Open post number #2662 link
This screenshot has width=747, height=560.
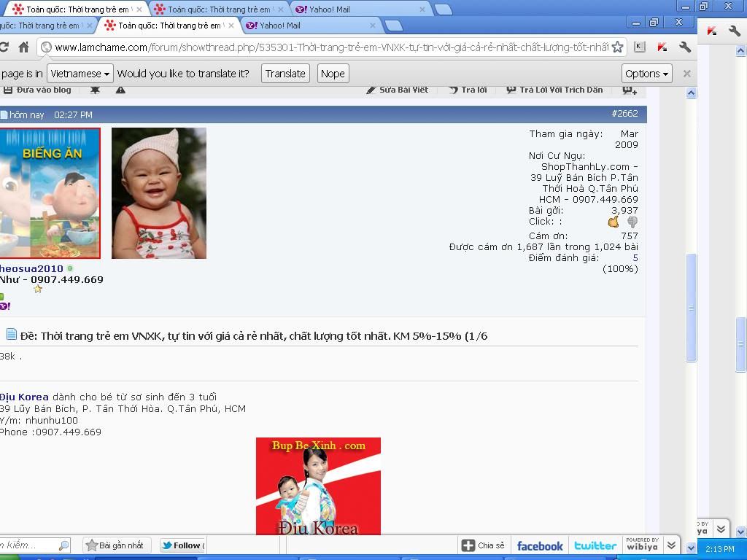(624, 114)
